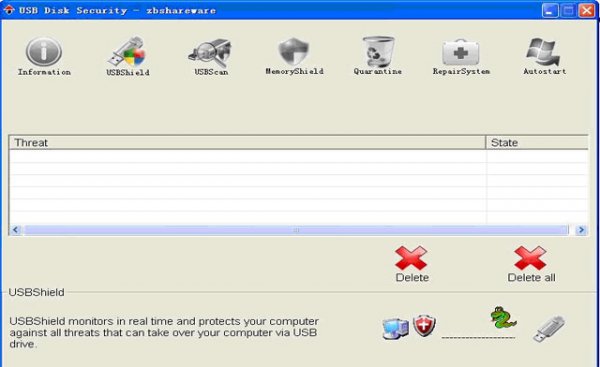Click the red shield cross icon

point(424,326)
